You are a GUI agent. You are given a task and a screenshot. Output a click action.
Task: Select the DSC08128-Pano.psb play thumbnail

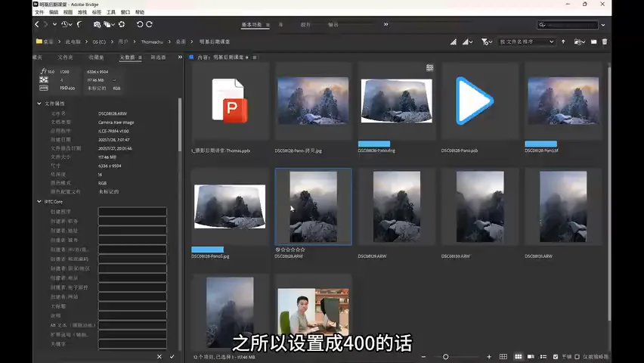[474, 101]
